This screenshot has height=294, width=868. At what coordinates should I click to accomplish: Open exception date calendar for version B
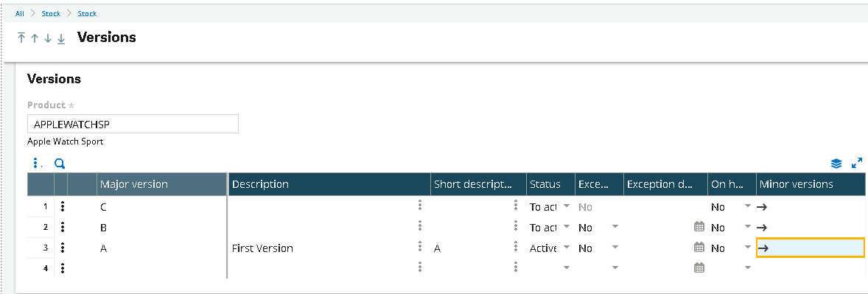[699, 226]
